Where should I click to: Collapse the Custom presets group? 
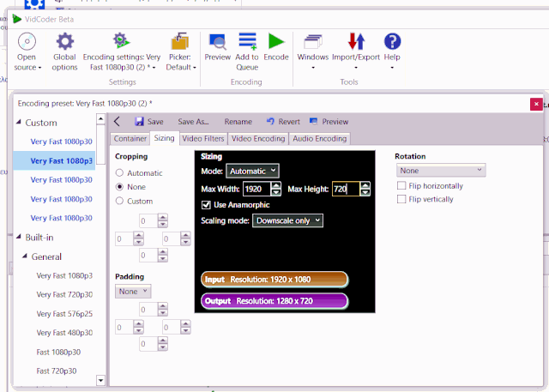(19, 122)
